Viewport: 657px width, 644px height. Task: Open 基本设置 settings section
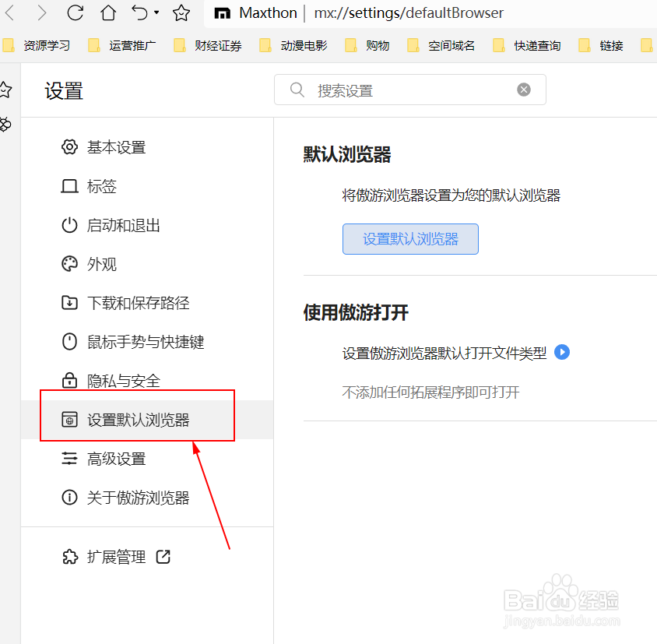click(147, 148)
